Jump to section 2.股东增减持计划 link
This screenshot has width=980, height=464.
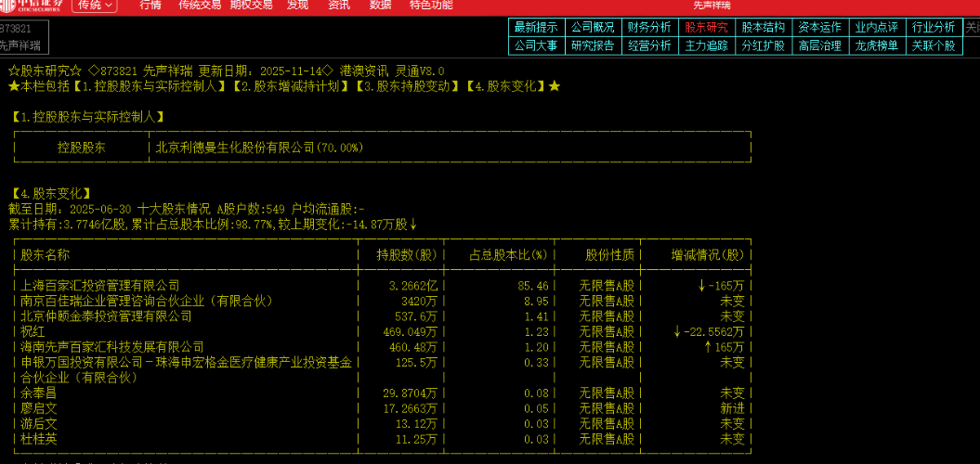click(x=290, y=87)
